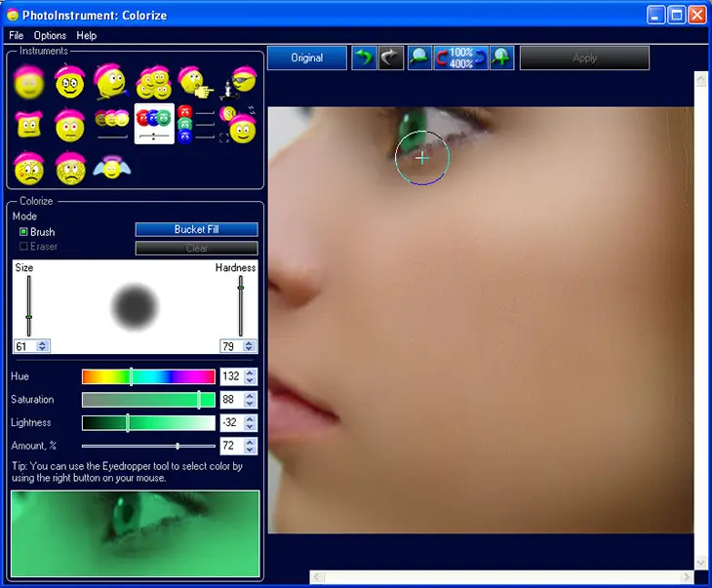Viewport: 712px width, 588px height.
Task: Select the neutral-face smiley instrument
Action: tap(70, 126)
